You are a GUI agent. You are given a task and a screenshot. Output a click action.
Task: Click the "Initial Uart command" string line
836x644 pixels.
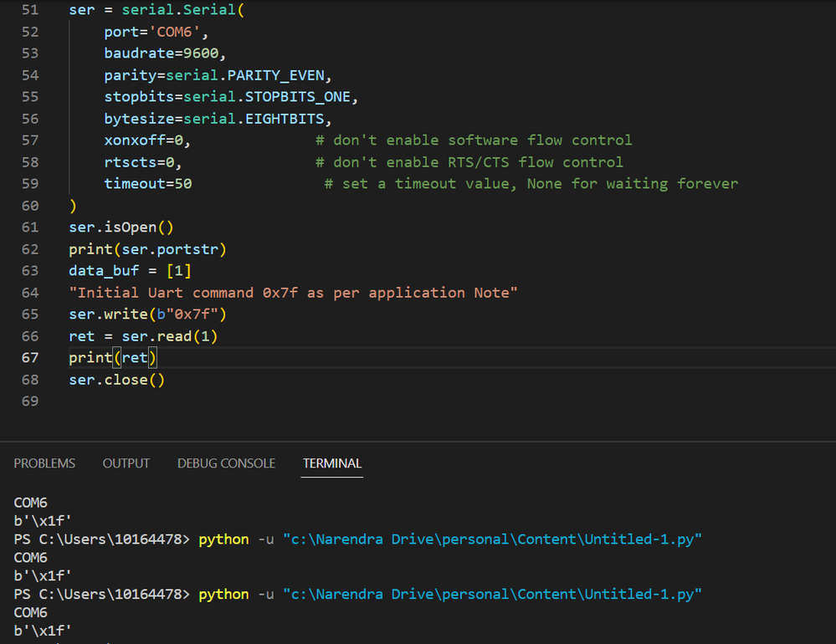(x=293, y=293)
